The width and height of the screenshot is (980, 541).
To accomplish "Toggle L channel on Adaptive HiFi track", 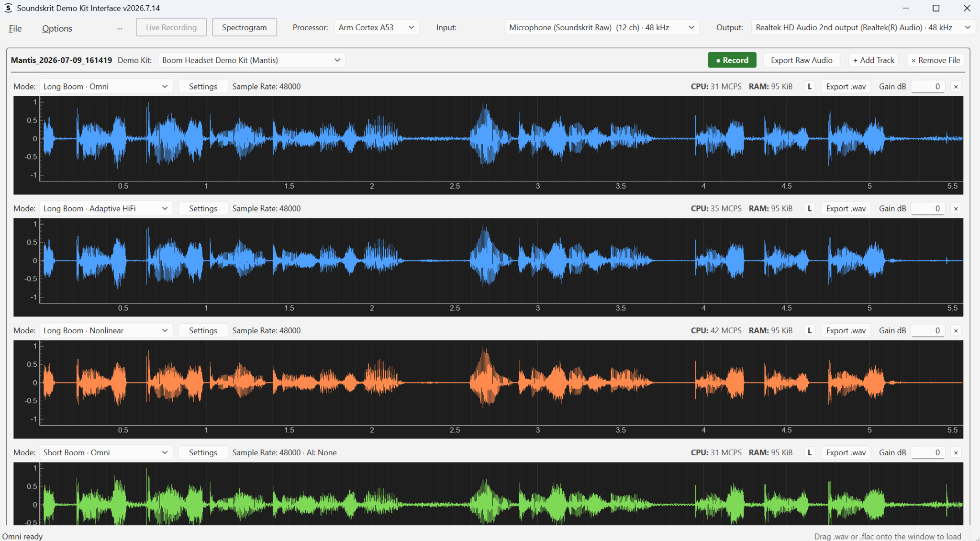I will pos(810,209).
